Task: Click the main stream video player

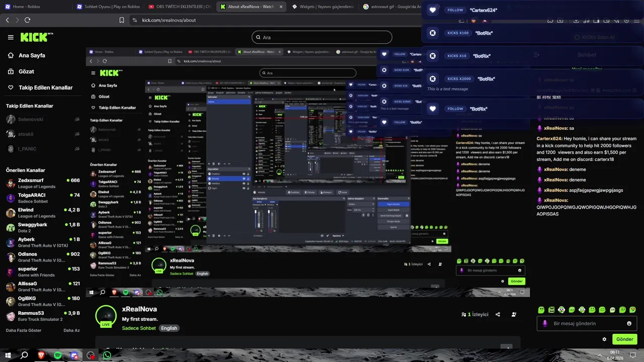Action: coord(307,172)
